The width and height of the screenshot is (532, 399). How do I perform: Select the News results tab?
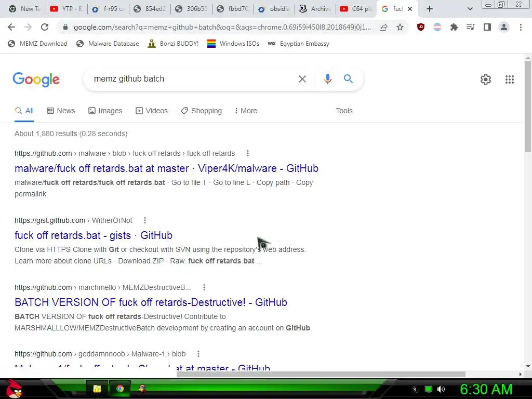coord(61,111)
